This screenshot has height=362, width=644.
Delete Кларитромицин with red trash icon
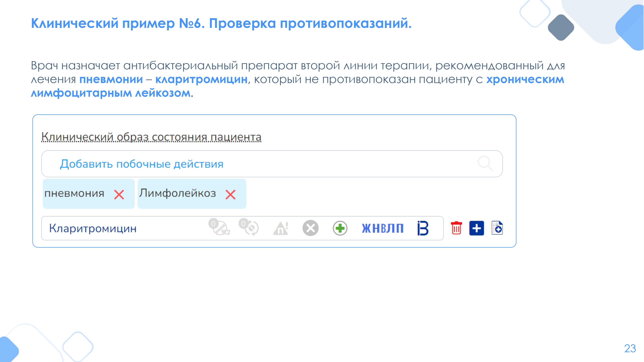click(x=456, y=228)
